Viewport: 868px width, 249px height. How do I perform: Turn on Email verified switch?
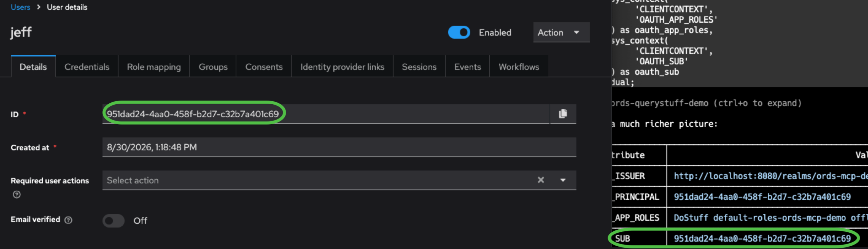click(x=114, y=221)
